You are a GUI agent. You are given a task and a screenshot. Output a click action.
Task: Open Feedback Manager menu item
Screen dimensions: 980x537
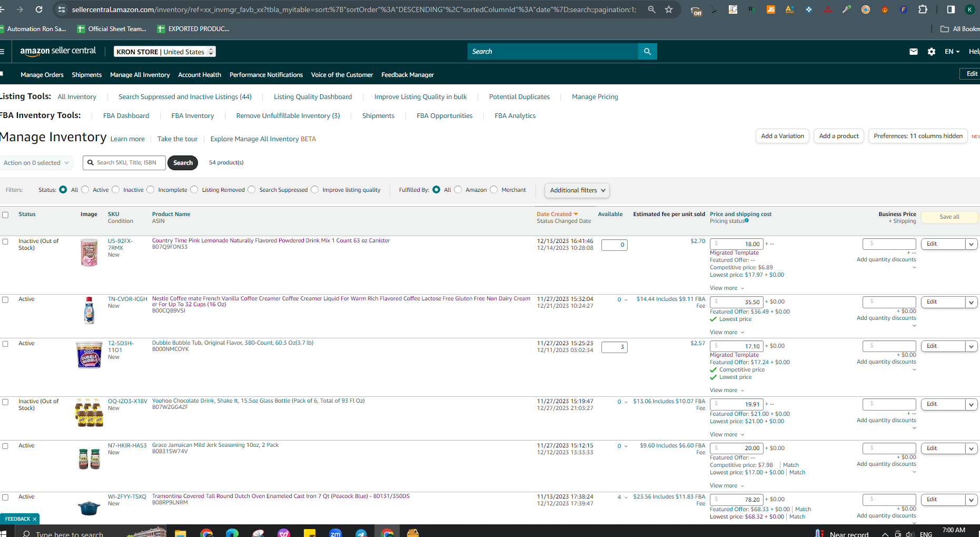tap(408, 75)
